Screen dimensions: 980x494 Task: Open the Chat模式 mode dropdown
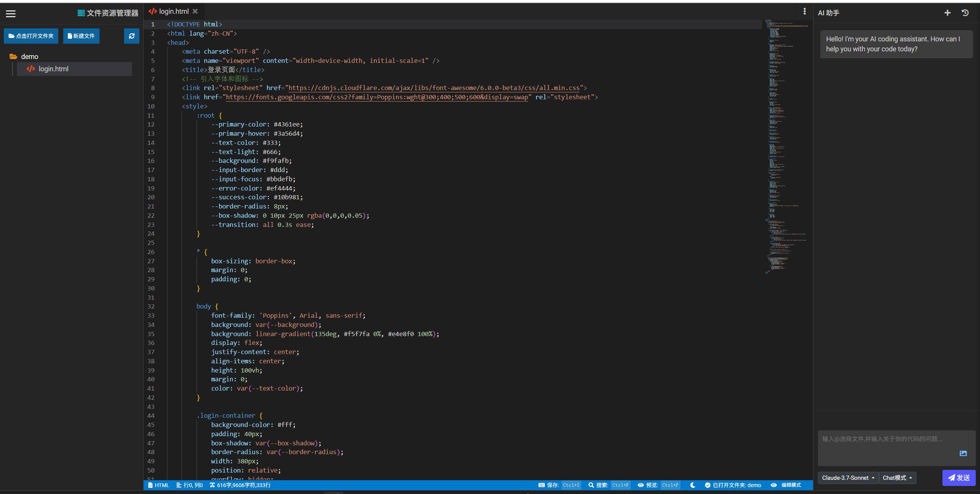click(x=897, y=478)
